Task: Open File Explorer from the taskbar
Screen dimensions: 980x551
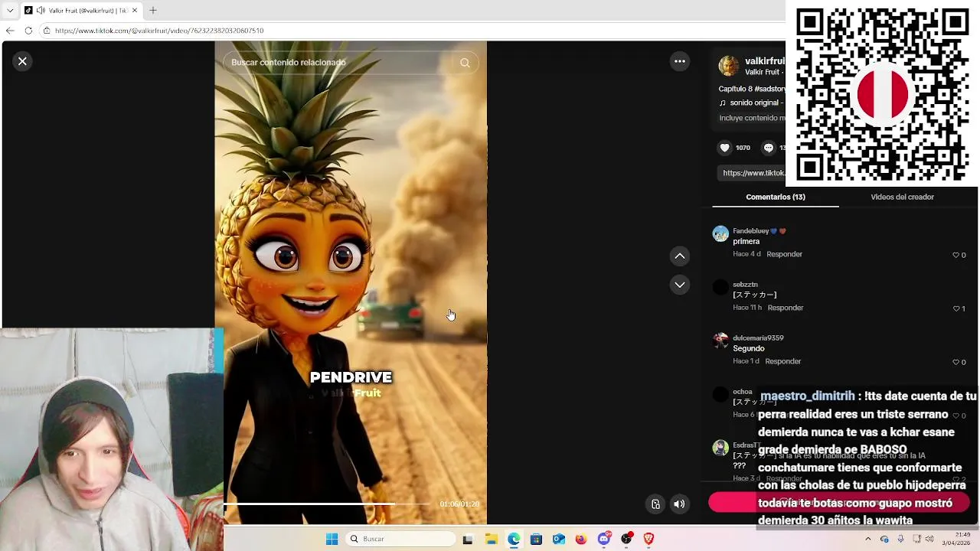Action: (x=491, y=539)
